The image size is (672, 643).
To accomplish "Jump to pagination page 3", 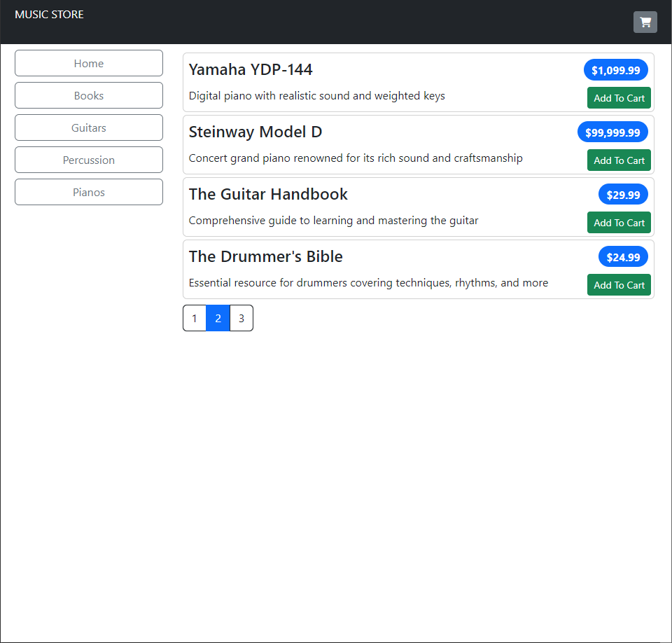I will pyautogui.click(x=241, y=318).
